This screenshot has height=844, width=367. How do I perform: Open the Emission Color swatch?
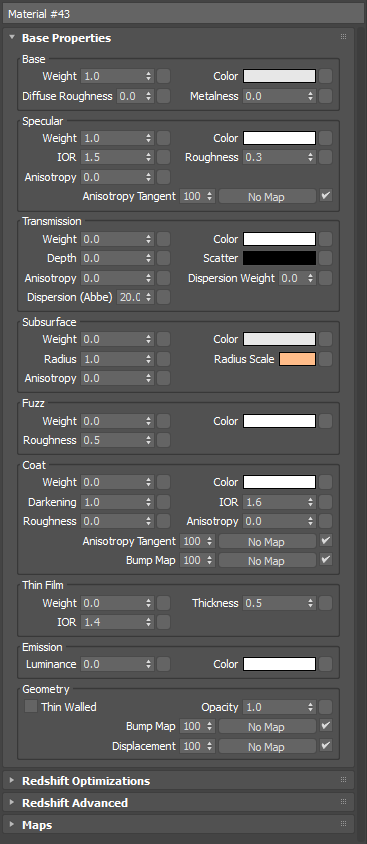coord(279,664)
